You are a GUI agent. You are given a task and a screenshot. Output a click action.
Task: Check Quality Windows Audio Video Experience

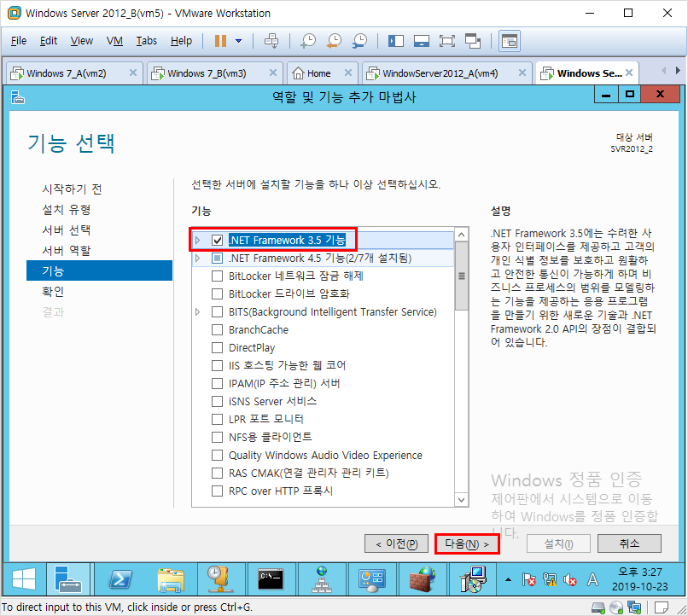(217, 455)
